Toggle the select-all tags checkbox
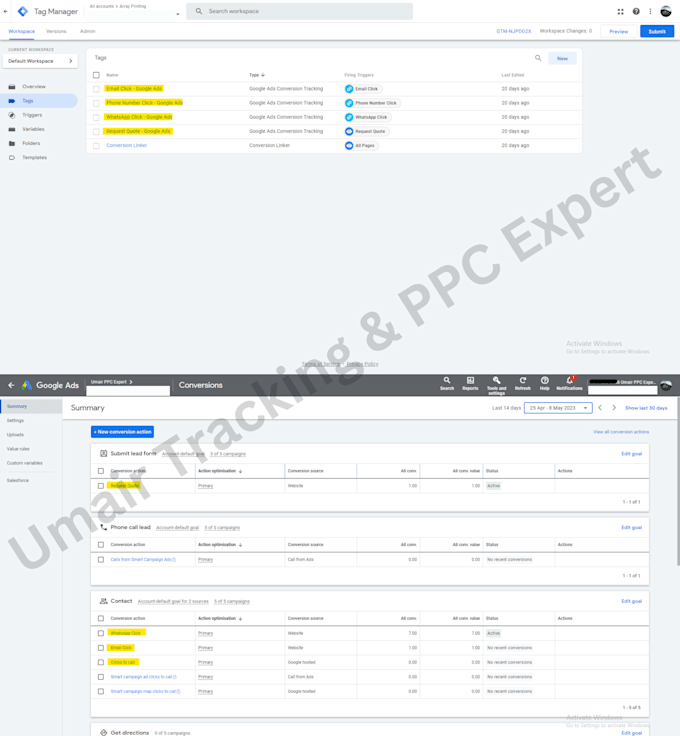The width and height of the screenshot is (680, 736). 96,75
